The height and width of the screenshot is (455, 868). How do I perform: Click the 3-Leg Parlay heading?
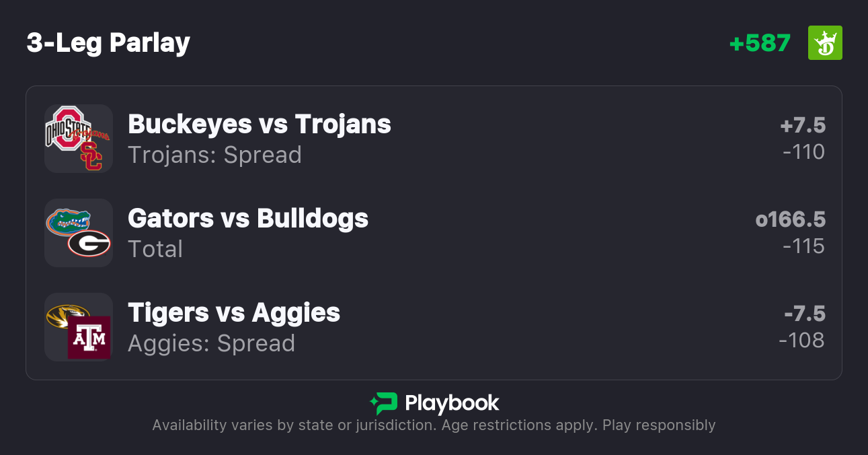(108, 43)
